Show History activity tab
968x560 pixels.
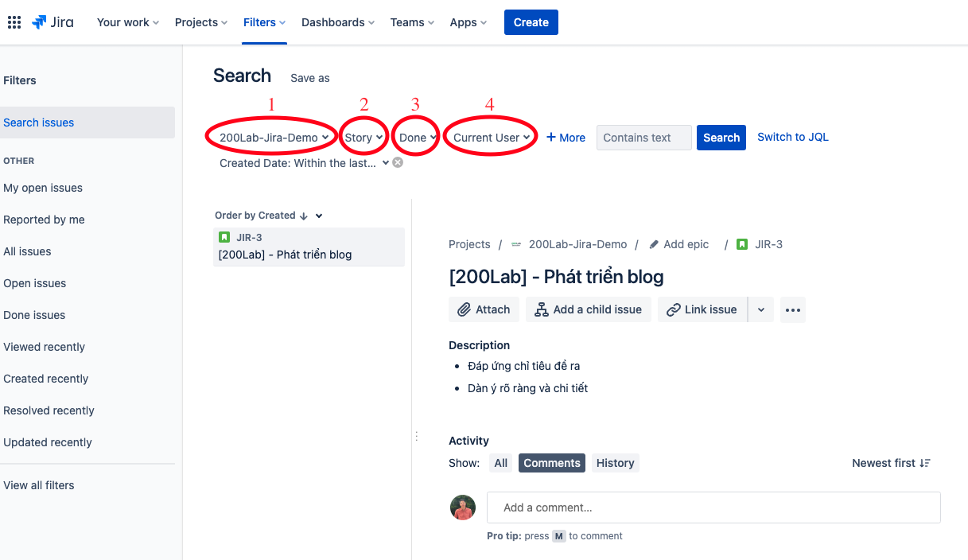[616, 463]
